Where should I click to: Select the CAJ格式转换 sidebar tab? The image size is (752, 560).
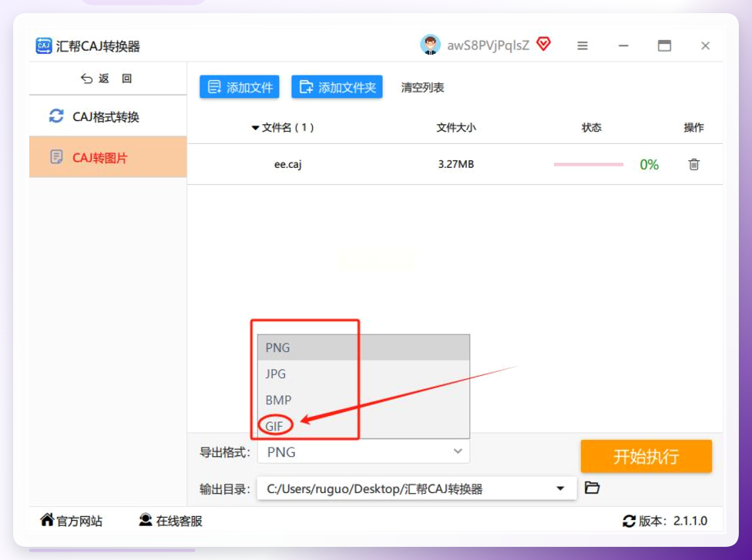click(108, 116)
